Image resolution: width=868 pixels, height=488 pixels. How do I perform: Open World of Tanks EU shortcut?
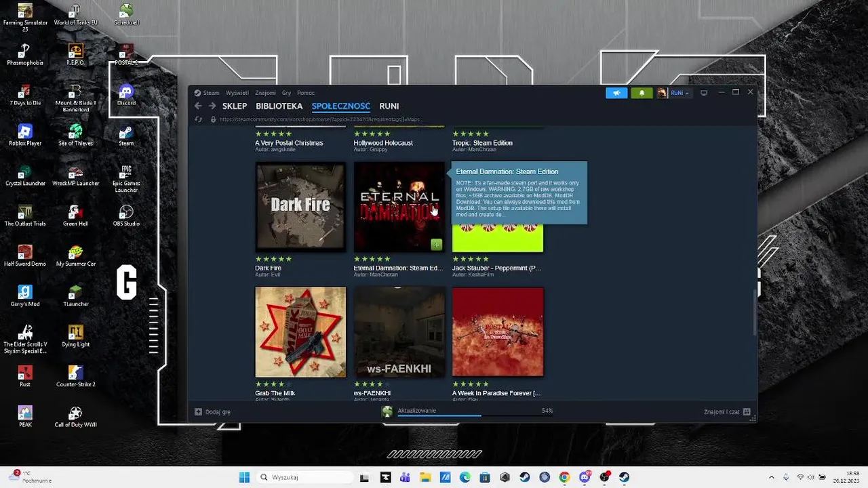pos(76,15)
